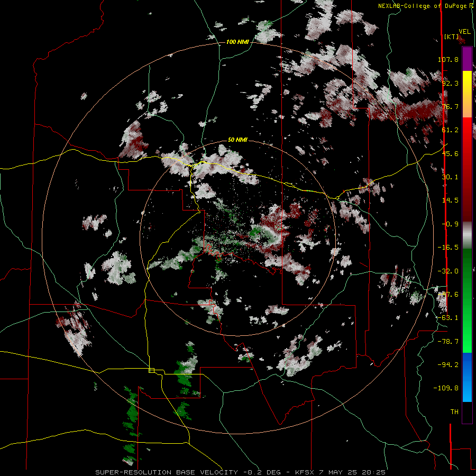Viewport: 476px width, 476px height.
Task: Click the -94.2 legend value
Action: (x=448, y=365)
